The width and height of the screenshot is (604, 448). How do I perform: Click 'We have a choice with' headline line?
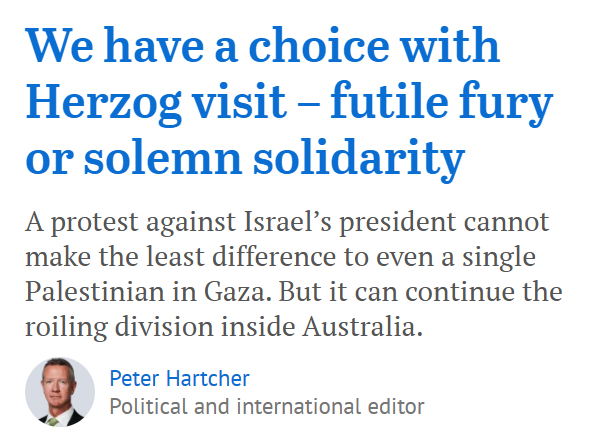click(264, 48)
